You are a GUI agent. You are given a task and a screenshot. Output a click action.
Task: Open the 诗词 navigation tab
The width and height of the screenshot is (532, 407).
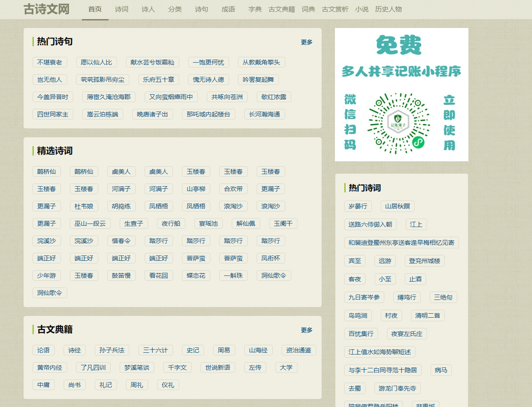[121, 9]
